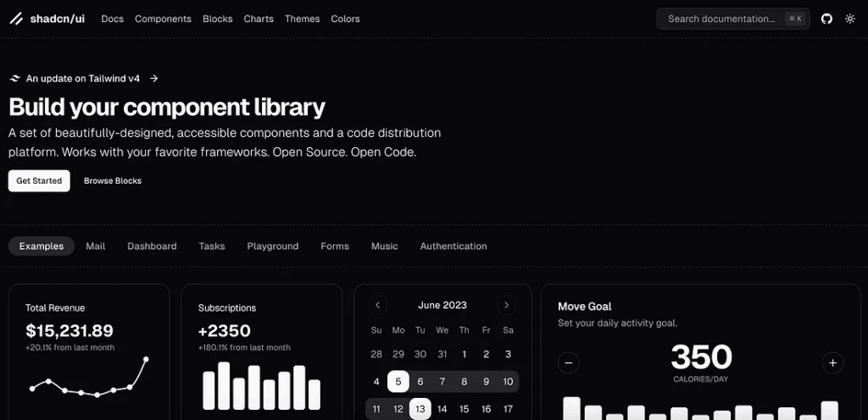Click the Tailwind wave icon beside the update notice
Image resolution: width=868 pixels, height=420 pixels.
15,79
